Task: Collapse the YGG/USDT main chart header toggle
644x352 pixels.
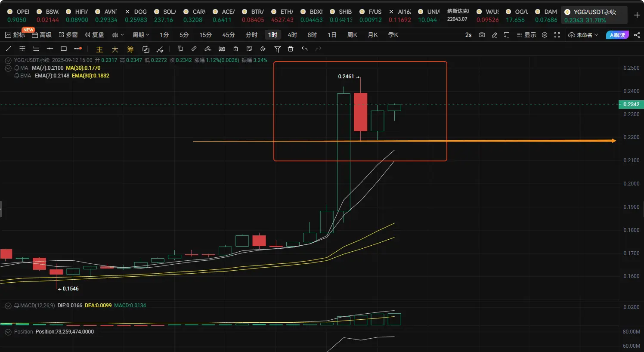Action: 8,60
